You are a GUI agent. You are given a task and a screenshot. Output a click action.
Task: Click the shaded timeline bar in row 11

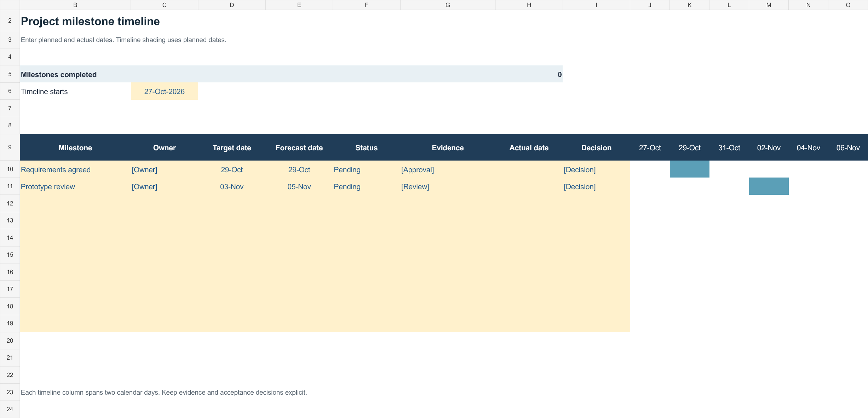point(769,186)
